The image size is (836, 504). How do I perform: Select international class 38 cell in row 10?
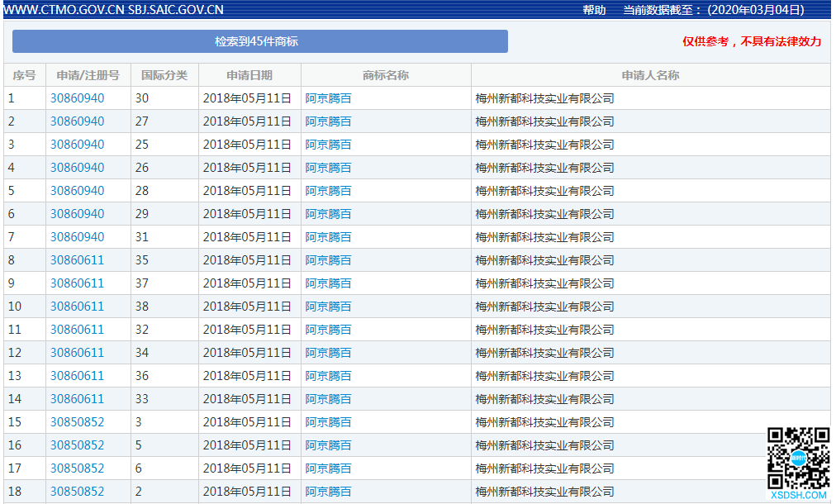[164, 307]
